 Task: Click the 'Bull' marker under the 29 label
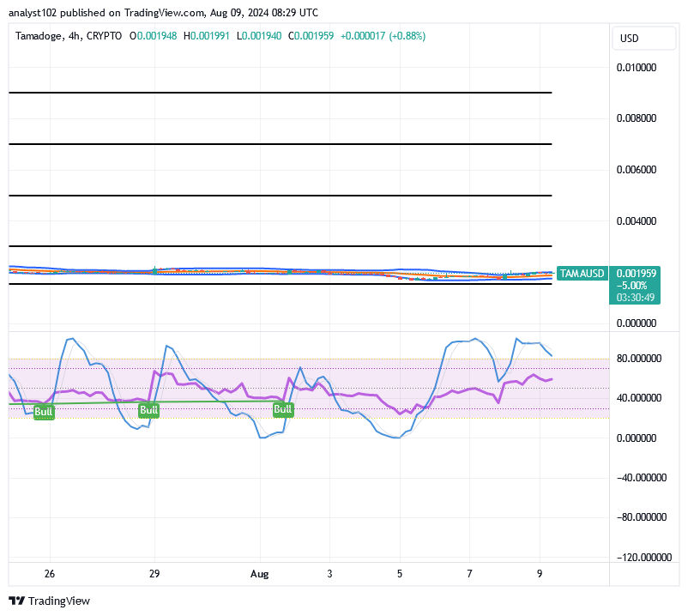[148, 410]
